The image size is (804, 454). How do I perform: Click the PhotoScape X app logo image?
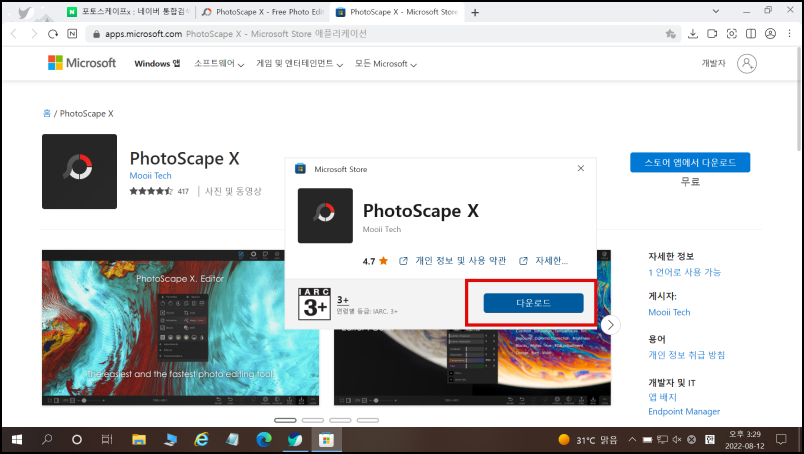click(79, 171)
